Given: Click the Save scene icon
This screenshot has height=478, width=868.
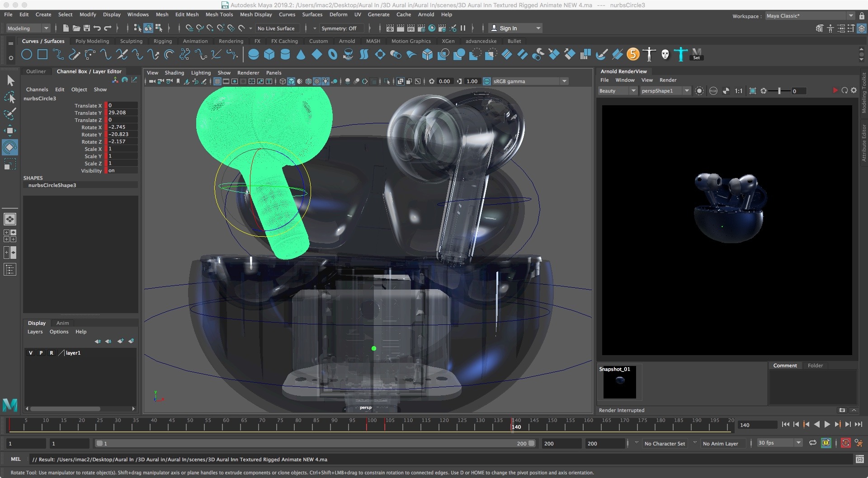Looking at the screenshot, I should tap(86, 28).
